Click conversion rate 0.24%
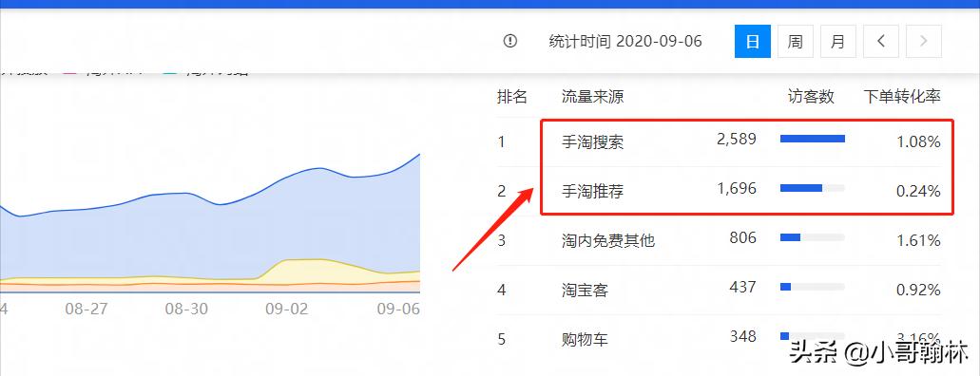This screenshot has height=376, width=980. [x=918, y=192]
